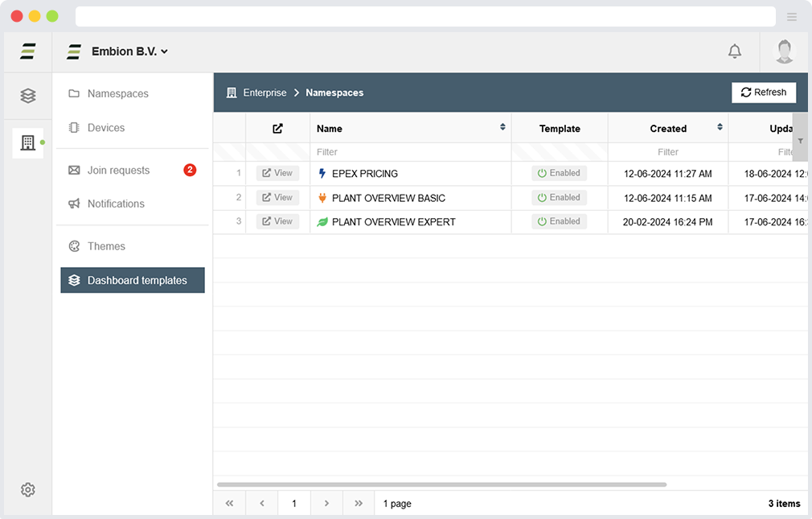This screenshot has width=812, height=519.
Task: Click the horizontal scrollbar under the table
Action: [441, 484]
